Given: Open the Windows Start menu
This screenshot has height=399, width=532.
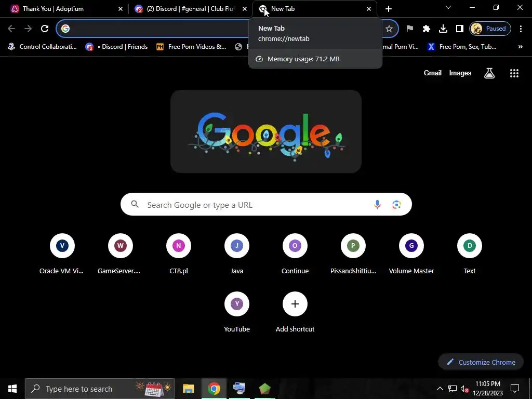Looking at the screenshot, I should pyautogui.click(x=12, y=389).
